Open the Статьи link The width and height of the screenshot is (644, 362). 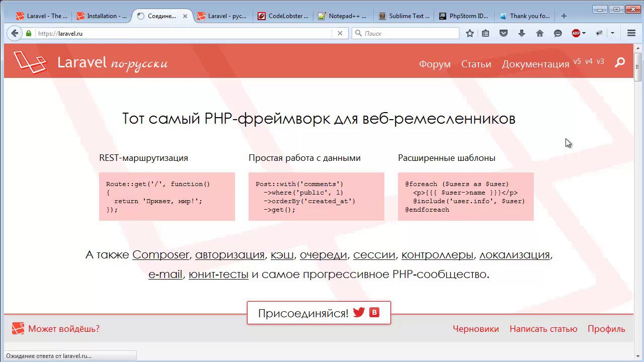pyautogui.click(x=476, y=64)
